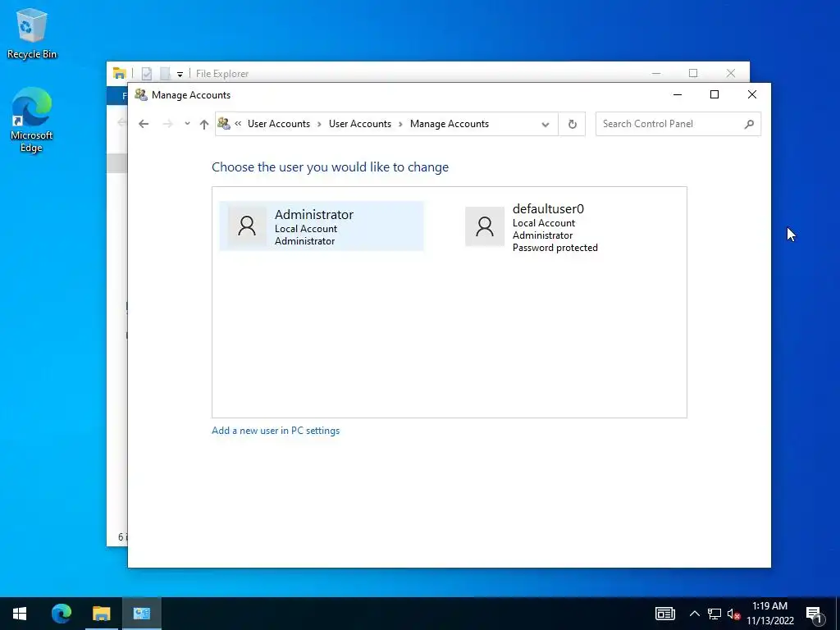
Task: Launch Microsoft Edge from taskbar
Action: [x=62, y=614]
